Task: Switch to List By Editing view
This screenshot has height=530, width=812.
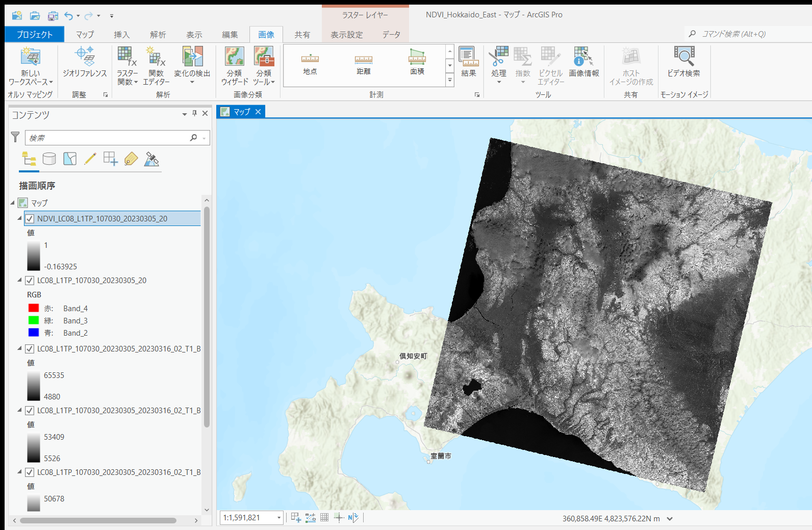Action: pyautogui.click(x=90, y=159)
